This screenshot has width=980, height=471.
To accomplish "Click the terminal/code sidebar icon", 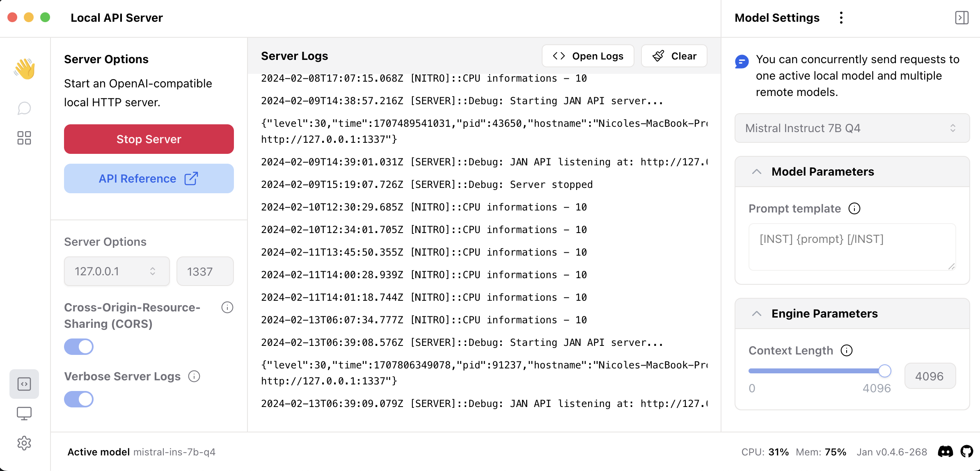I will (25, 384).
